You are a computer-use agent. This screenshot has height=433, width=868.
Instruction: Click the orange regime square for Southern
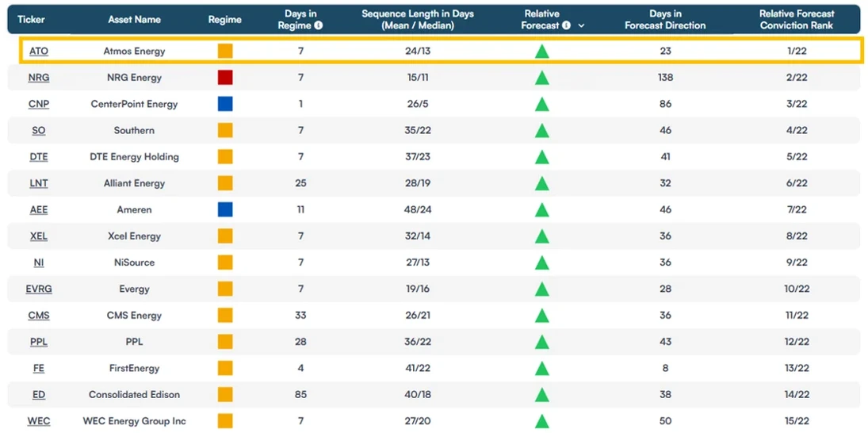pyautogui.click(x=225, y=131)
